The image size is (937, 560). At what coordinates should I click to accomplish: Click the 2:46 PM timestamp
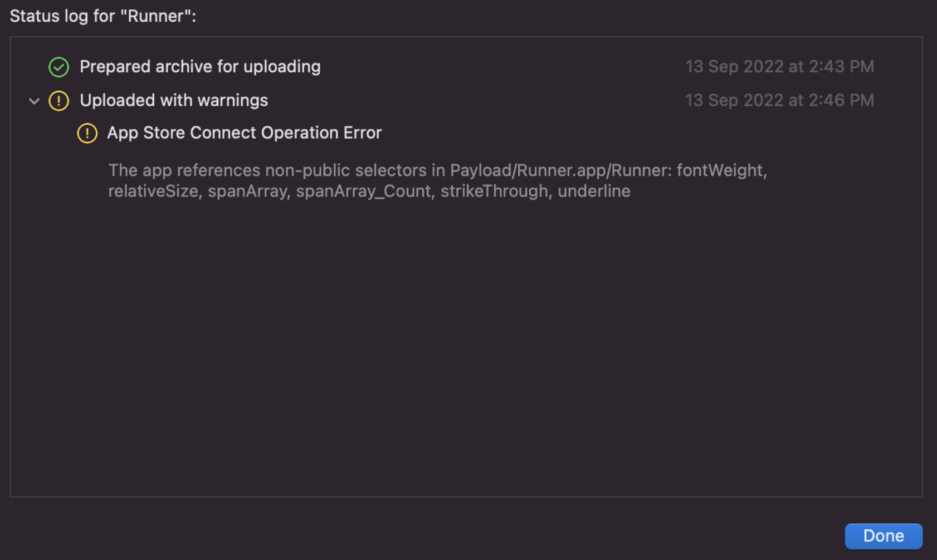click(x=779, y=101)
